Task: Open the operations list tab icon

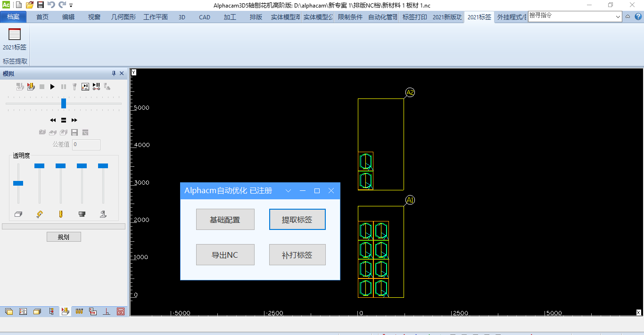Action: pos(23,311)
